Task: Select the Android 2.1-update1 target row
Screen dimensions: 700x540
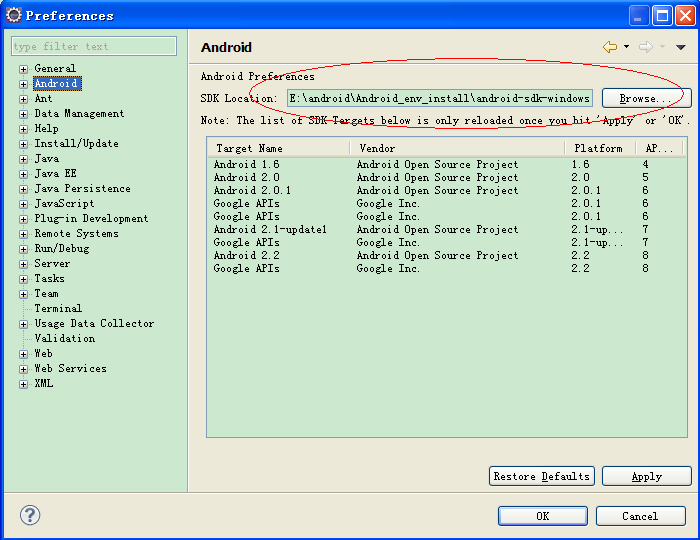Action: tap(446, 229)
